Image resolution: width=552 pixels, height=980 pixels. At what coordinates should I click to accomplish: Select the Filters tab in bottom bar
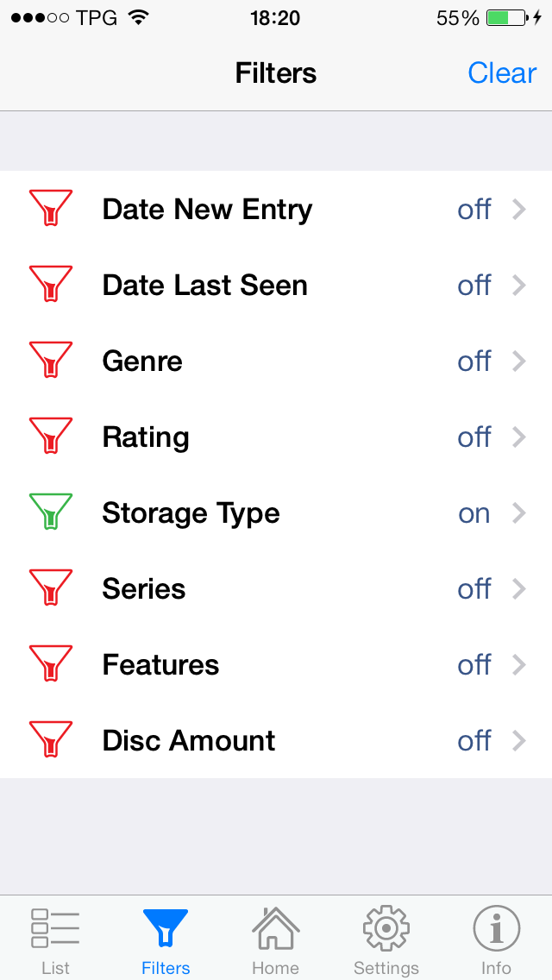tap(166, 939)
